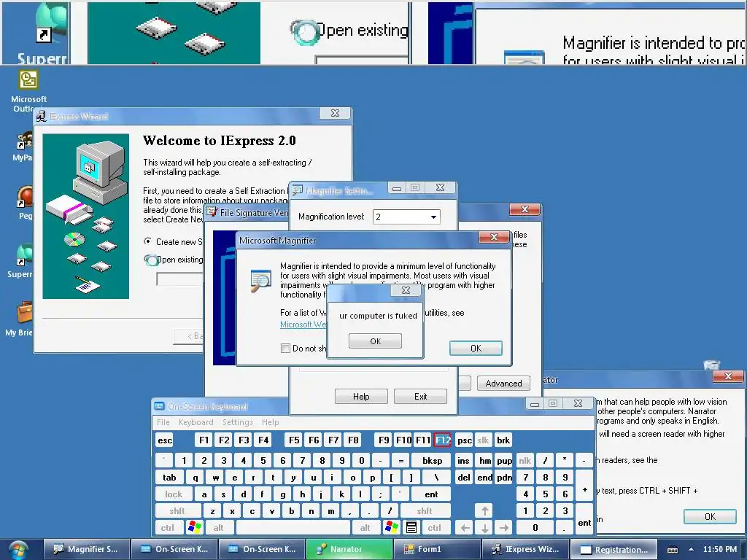
Task: Click the main ent key beside apostrophe
Action: pos(431,494)
